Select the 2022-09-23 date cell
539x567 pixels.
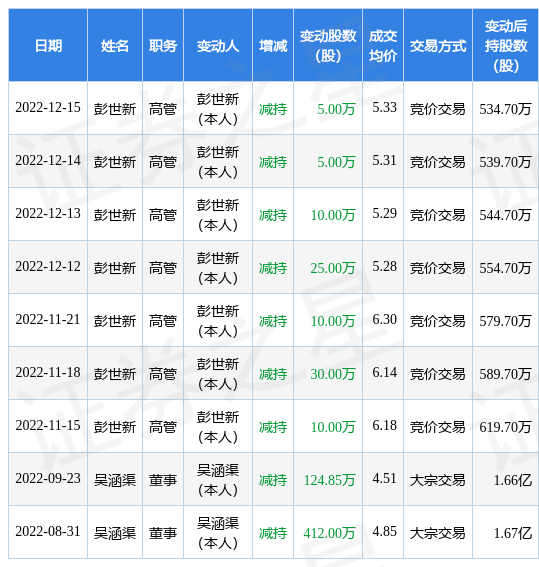click(48, 478)
